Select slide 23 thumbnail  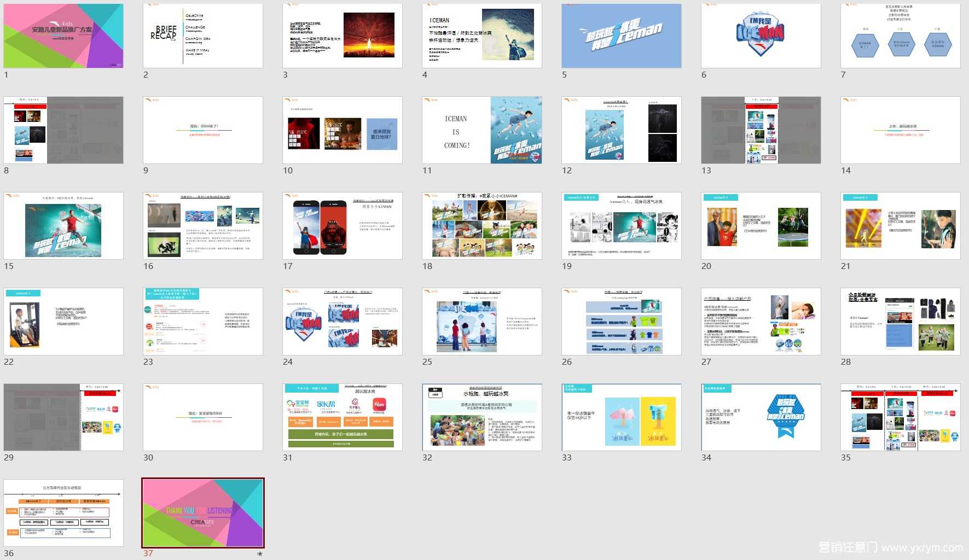(203, 322)
